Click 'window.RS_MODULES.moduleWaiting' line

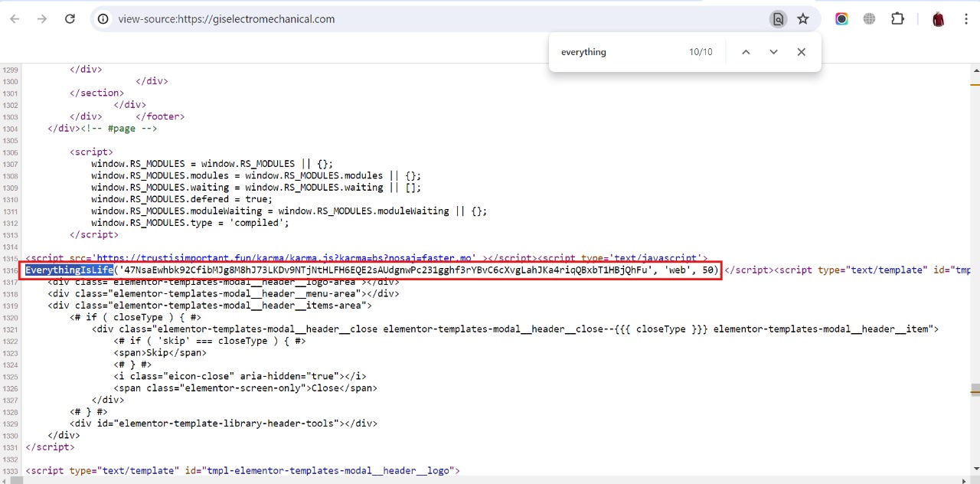pyautogui.click(x=289, y=211)
